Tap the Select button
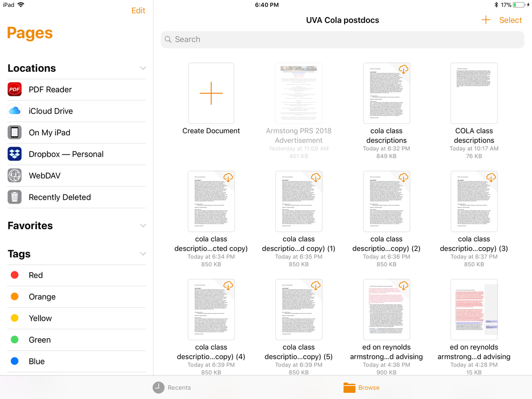The image size is (532, 399). pos(510,20)
